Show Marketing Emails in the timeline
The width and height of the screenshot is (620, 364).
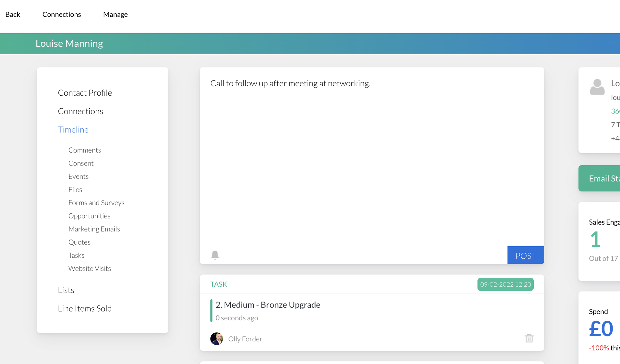tap(94, 229)
